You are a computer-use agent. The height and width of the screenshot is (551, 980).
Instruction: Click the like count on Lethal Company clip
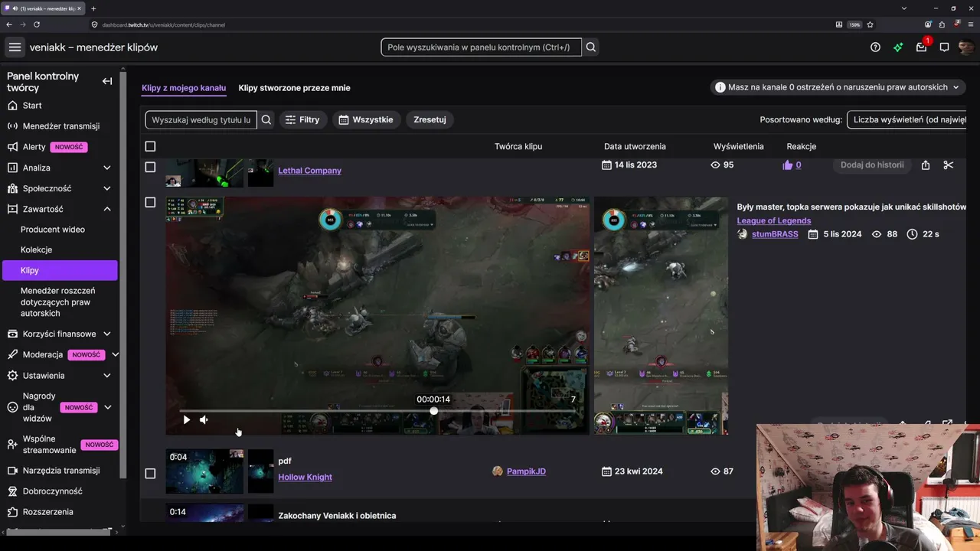point(792,165)
